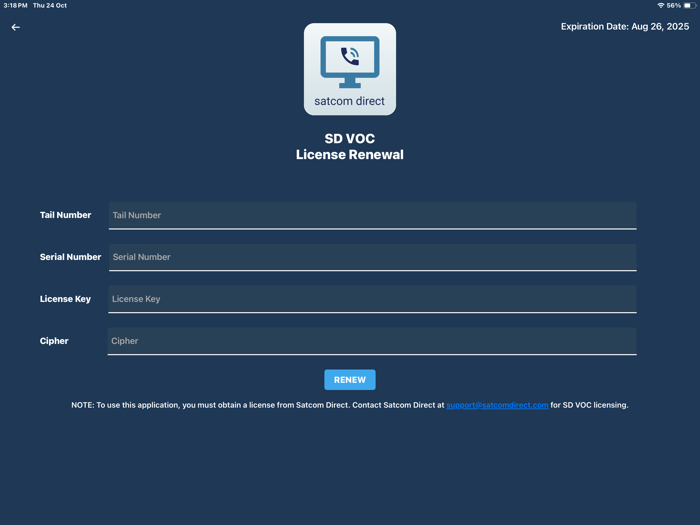Tap the 'Expiration Date: Aug 26, 2025' text
This screenshot has height=525, width=700.
[625, 26]
